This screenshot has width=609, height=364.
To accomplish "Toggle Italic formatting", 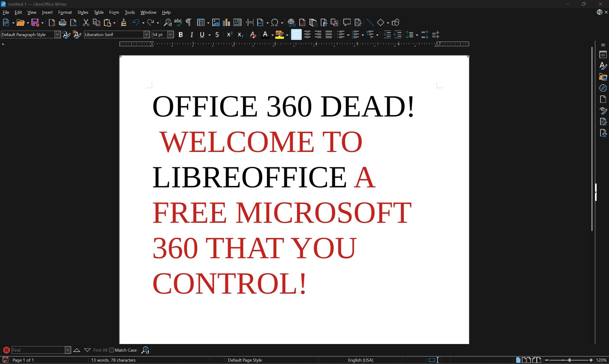I will 192,35.
